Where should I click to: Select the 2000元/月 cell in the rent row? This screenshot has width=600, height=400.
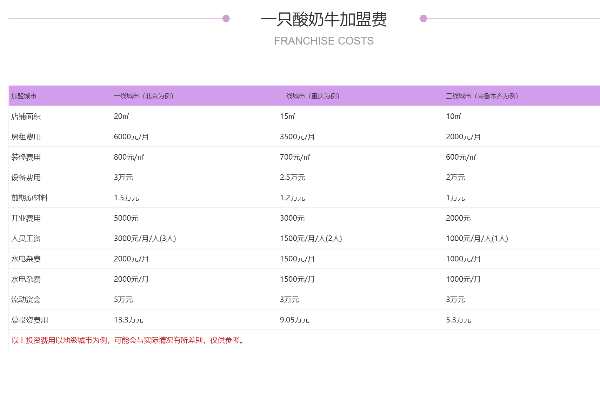tap(463, 137)
